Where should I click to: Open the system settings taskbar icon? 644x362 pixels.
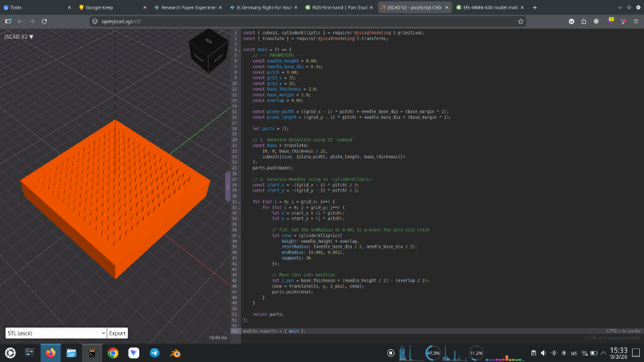click(30, 353)
